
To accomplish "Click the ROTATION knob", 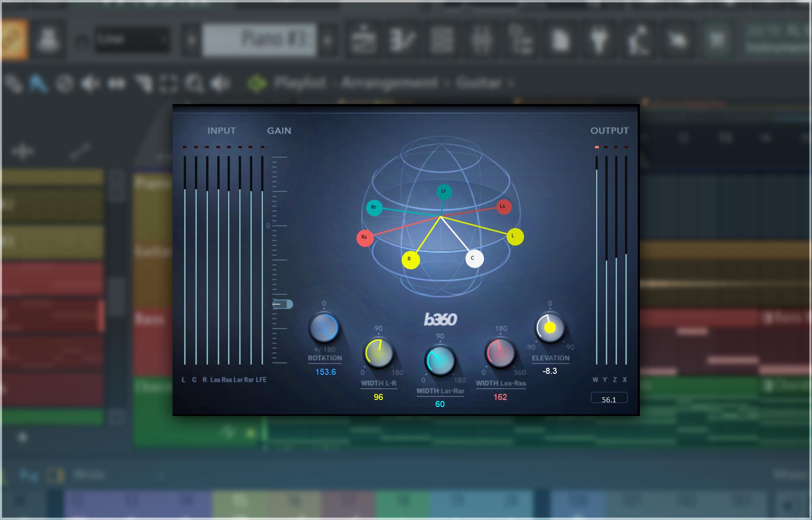I will click(324, 328).
